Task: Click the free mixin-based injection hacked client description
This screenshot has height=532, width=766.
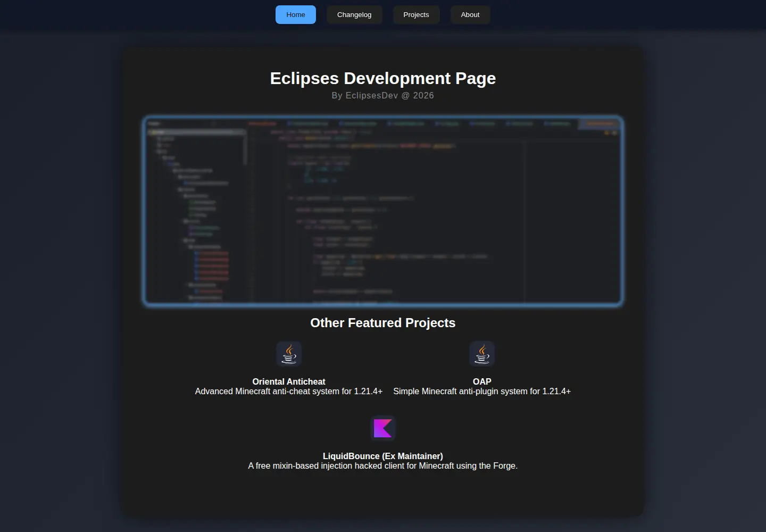Action: (x=383, y=466)
